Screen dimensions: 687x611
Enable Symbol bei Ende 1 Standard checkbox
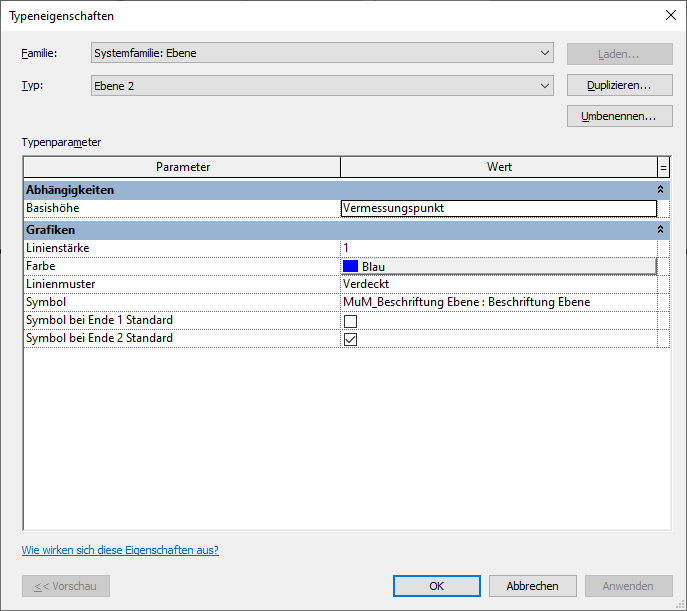coord(350,321)
